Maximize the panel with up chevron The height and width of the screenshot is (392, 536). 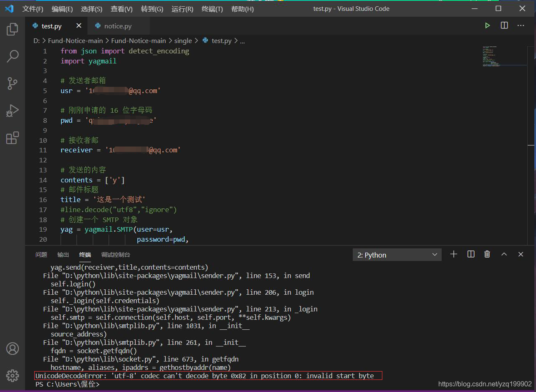tap(504, 254)
